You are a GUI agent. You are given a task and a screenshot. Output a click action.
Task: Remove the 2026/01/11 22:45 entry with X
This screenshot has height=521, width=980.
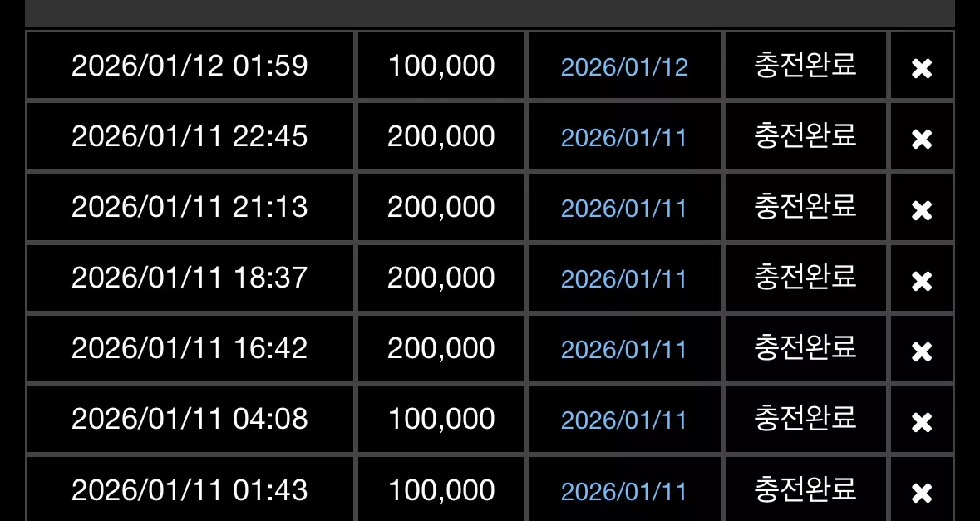pos(922,139)
